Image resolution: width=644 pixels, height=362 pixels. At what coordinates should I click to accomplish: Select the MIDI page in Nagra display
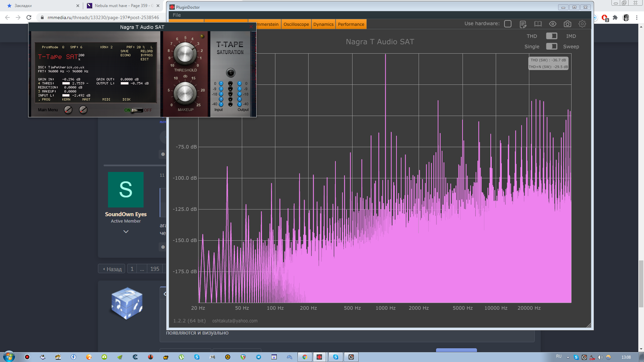click(106, 100)
